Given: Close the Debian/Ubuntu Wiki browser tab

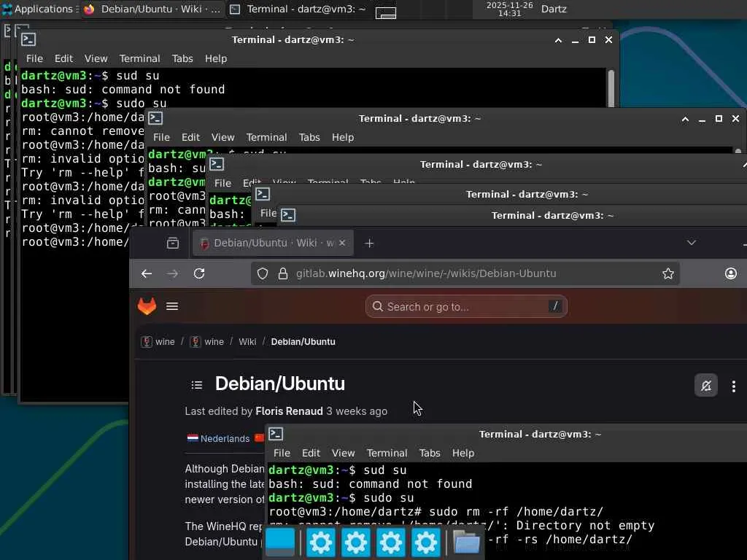Looking at the screenshot, I should [x=342, y=244].
